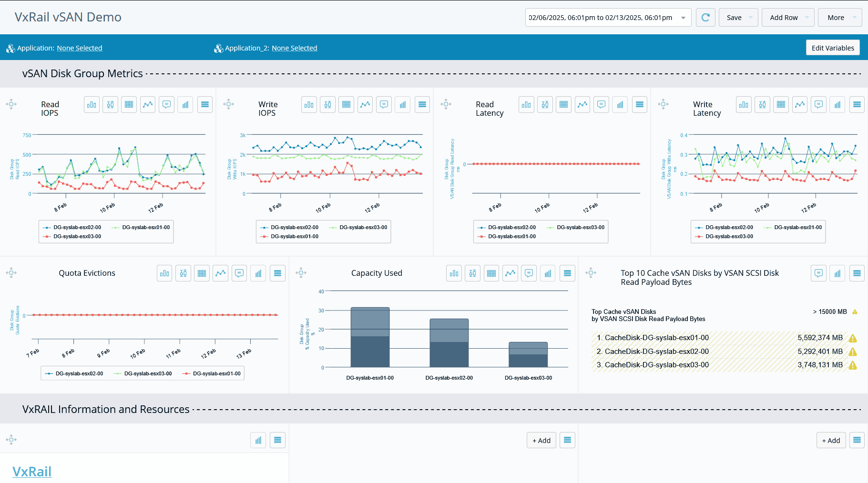Open the VxRail link

coord(32,472)
